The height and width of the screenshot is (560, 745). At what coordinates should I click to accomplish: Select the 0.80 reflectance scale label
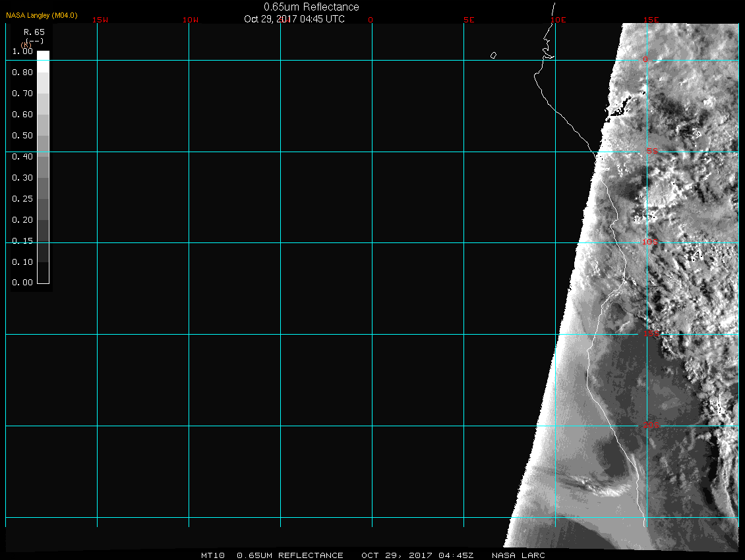(x=22, y=72)
